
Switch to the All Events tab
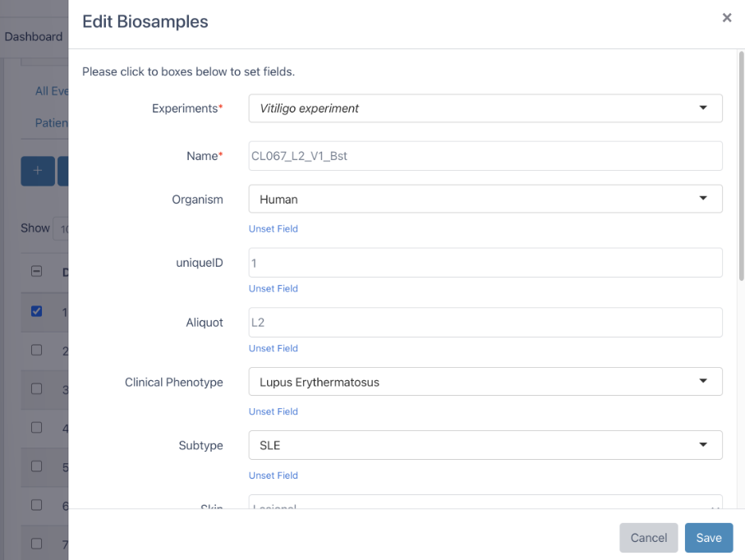(x=51, y=91)
